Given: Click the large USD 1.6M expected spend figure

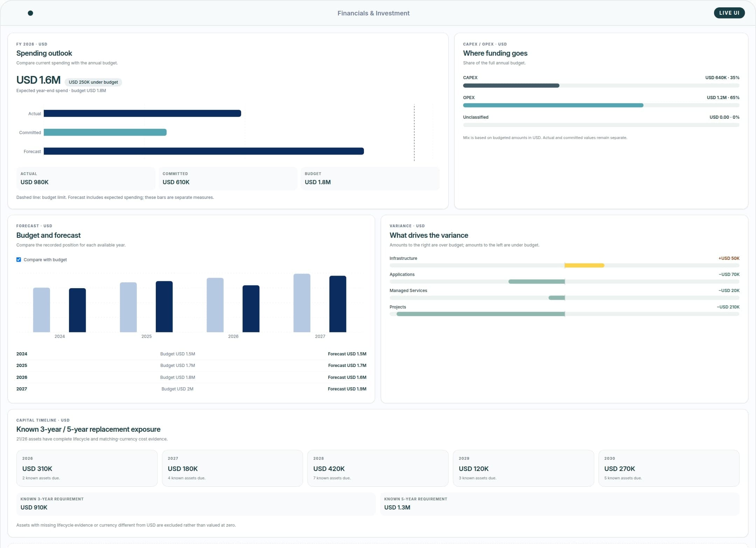Looking at the screenshot, I should coord(38,80).
